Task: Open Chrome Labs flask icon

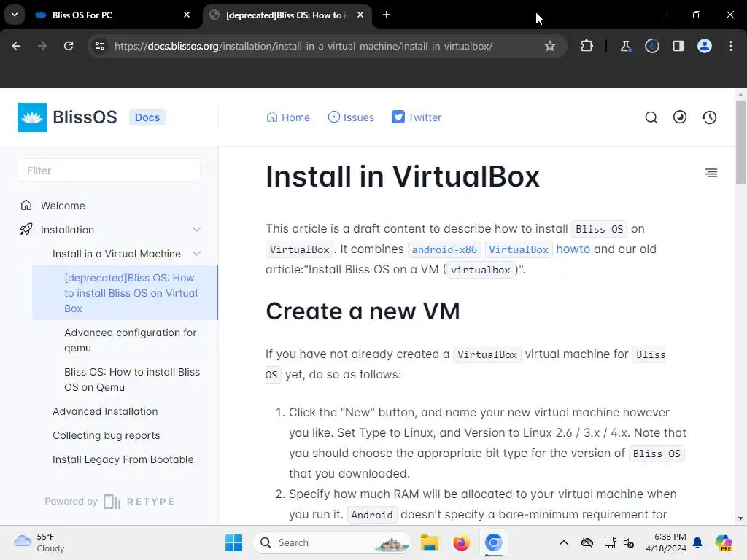Action: tap(625, 46)
